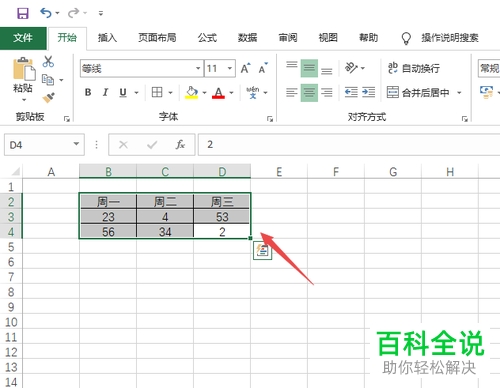Click the 合并后居中 button
500x388 pixels.
click(x=418, y=92)
